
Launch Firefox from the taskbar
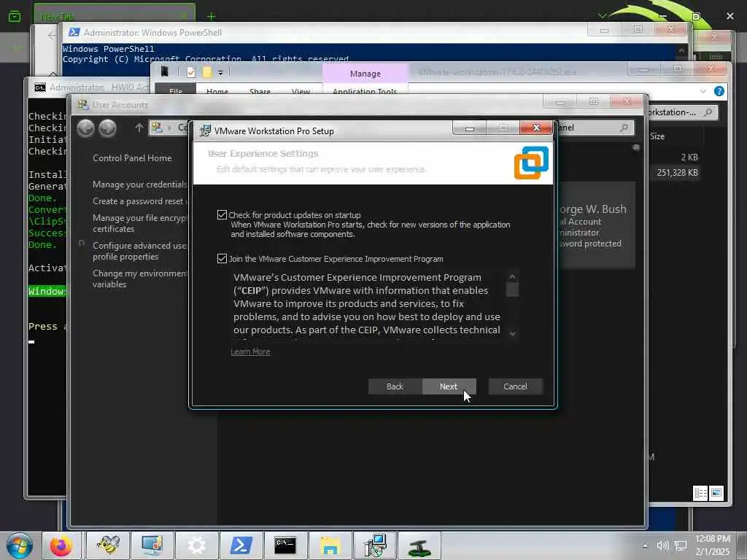pos(61,545)
